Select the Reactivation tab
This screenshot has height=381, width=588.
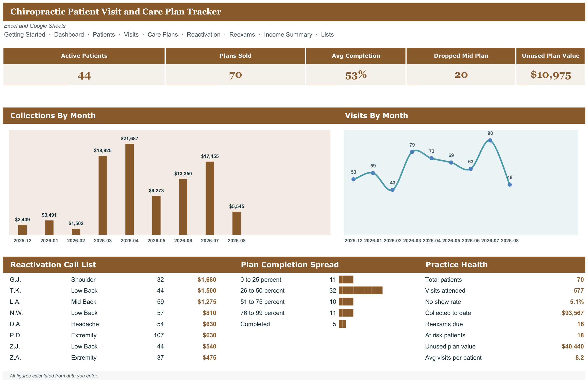(x=204, y=35)
